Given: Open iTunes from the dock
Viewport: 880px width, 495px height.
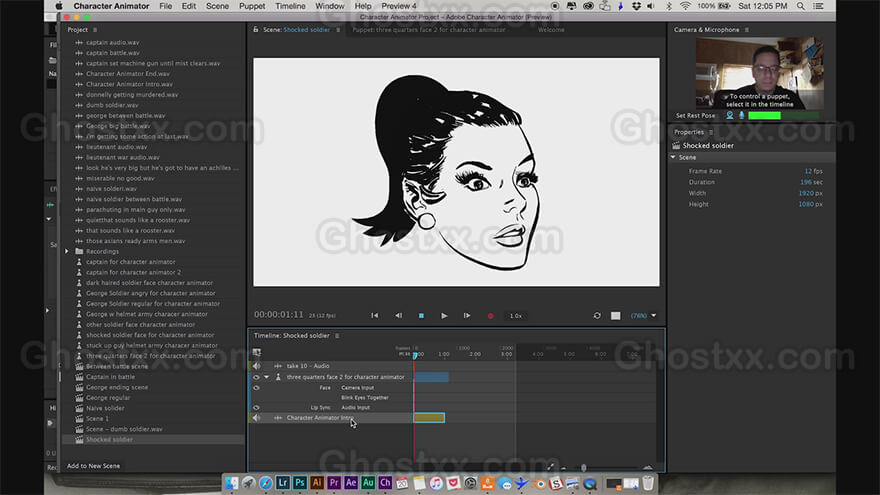Looking at the screenshot, I should click(x=436, y=483).
